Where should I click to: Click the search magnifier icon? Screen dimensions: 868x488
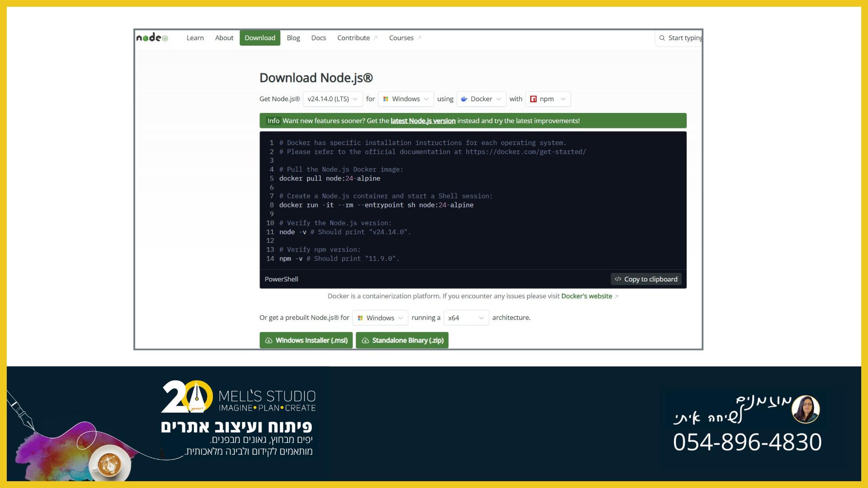[x=662, y=38]
